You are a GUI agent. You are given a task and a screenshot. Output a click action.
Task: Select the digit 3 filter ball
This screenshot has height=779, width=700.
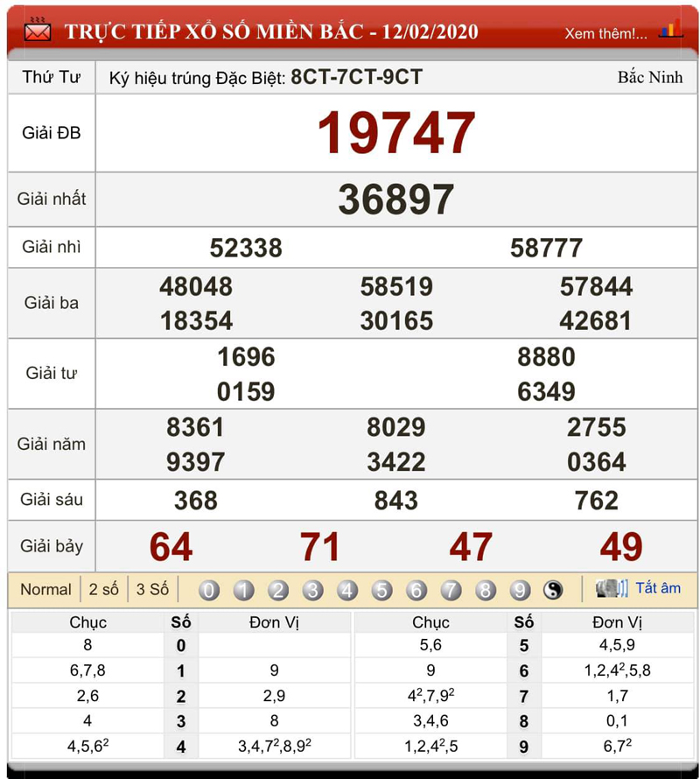(313, 590)
